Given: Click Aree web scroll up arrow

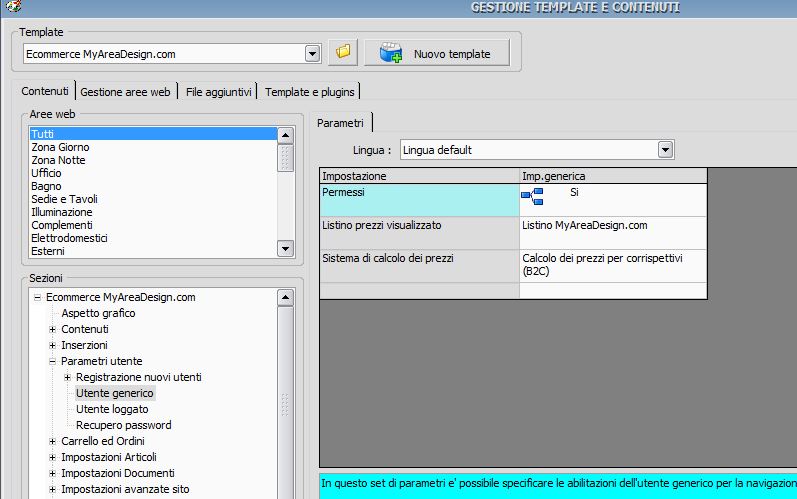Looking at the screenshot, I should click(x=285, y=135).
